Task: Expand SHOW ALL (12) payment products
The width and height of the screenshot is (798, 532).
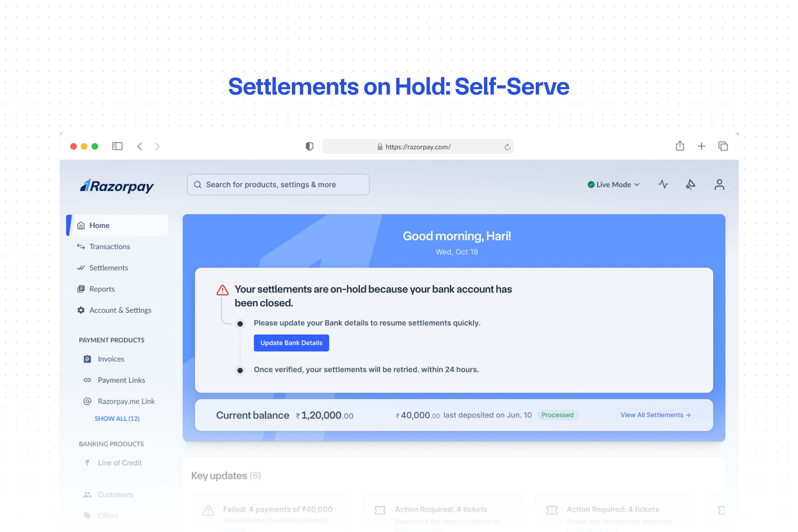Action: point(117,418)
